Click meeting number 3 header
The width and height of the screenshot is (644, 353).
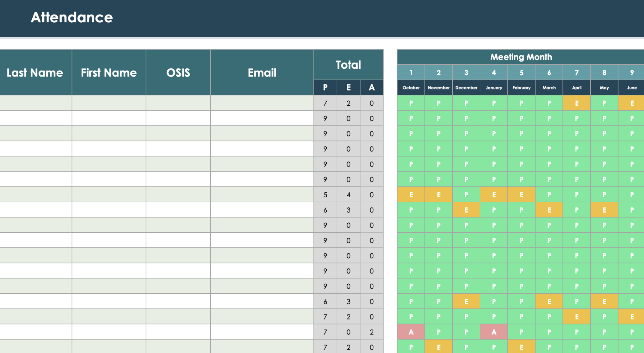click(x=466, y=73)
